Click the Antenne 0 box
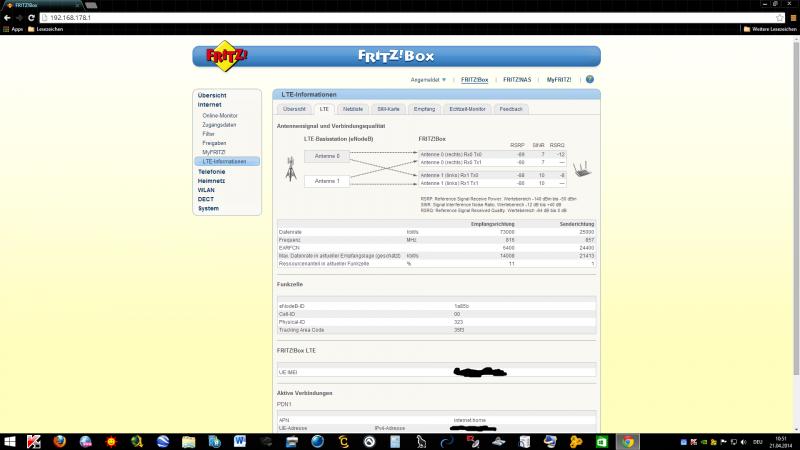 [x=327, y=156]
